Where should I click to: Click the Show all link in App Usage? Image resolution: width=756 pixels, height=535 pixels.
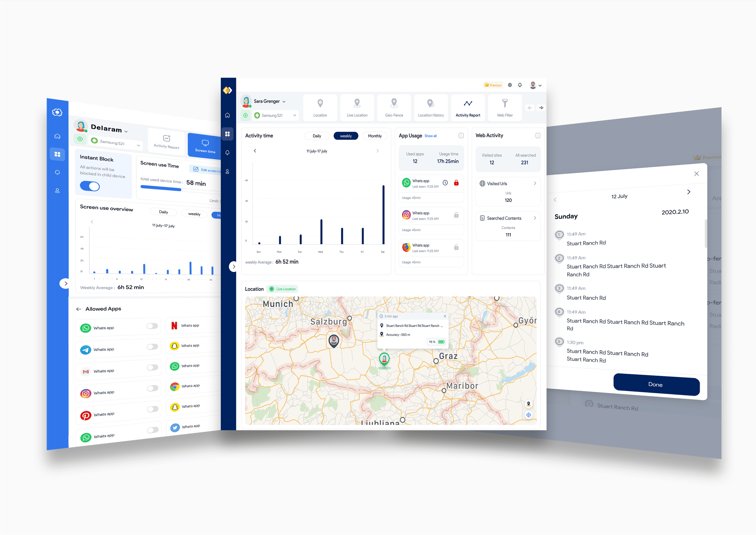point(430,136)
